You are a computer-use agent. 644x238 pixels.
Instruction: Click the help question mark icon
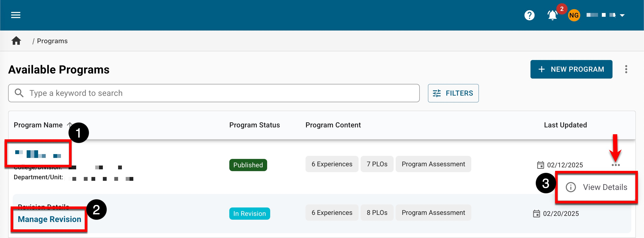529,15
